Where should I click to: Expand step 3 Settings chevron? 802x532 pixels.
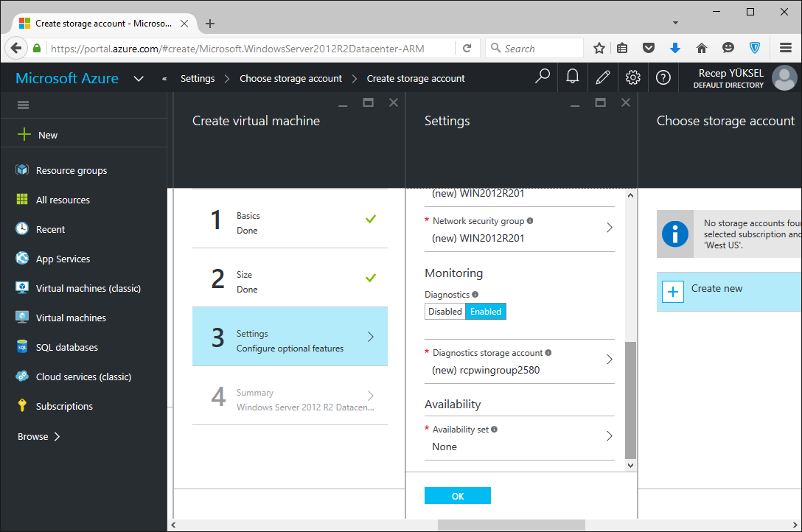click(x=370, y=337)
